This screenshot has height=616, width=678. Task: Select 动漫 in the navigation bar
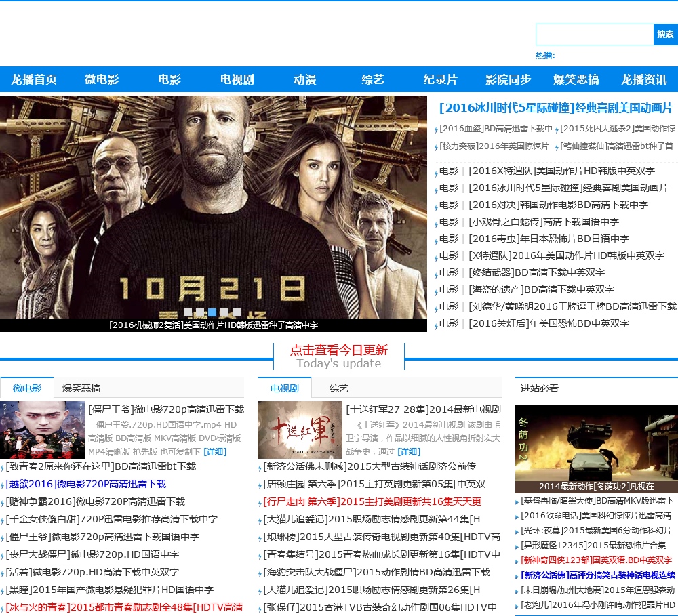click(305, 79)
